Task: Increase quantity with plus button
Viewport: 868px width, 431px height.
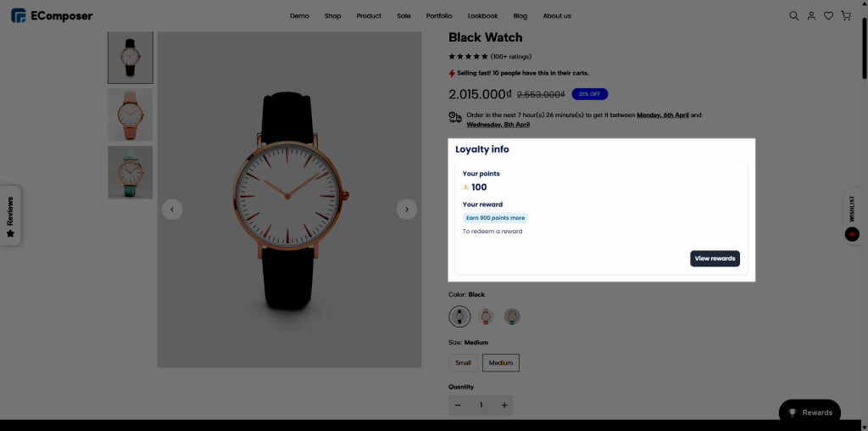Action: (x=504, y=406)
